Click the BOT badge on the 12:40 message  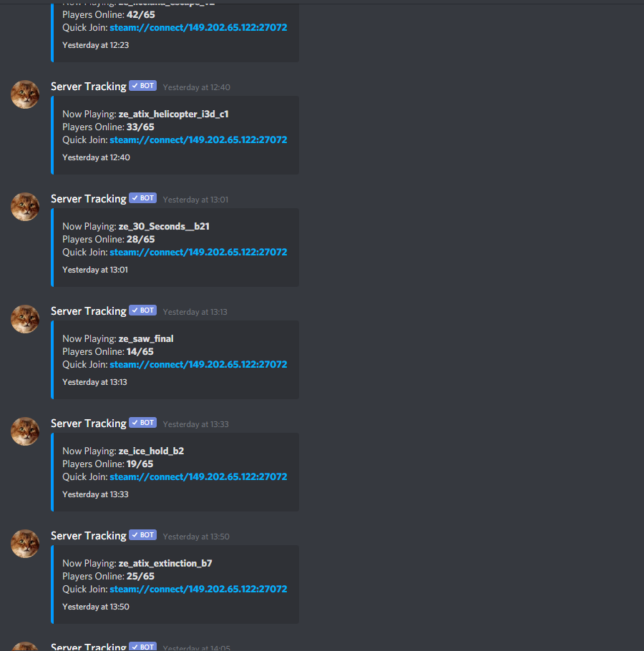point(143,86)
